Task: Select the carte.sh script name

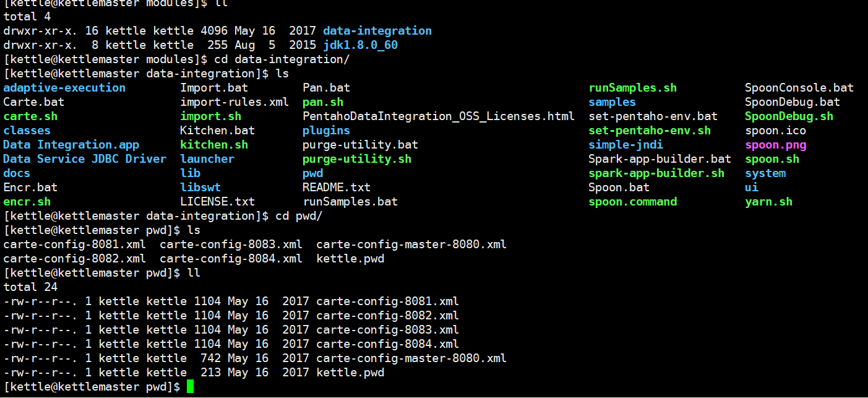Action: coord(30,116)
